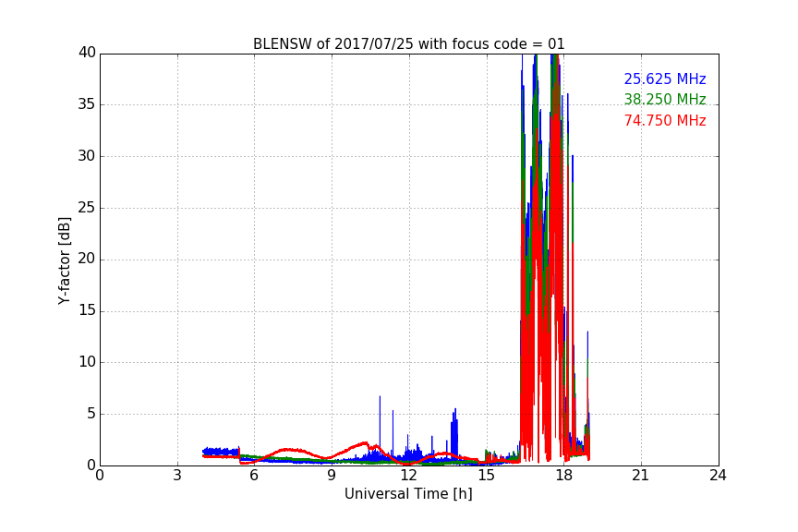Click the y-axis tick label 10

(x=87, y=362)
